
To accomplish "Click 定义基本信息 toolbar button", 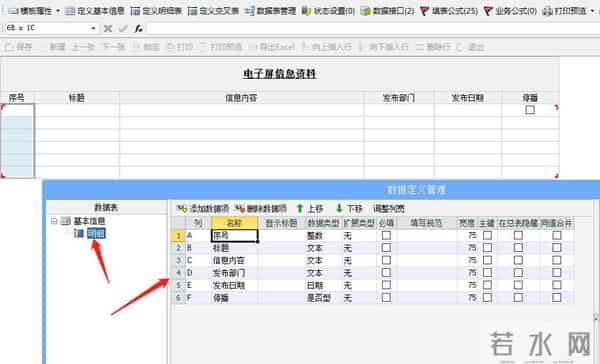I will point(95,11).
